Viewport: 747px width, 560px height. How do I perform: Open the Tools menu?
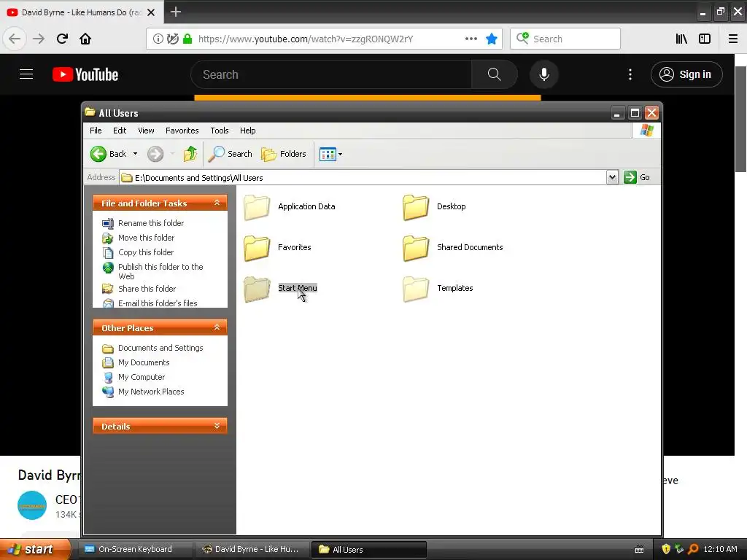(x=219, y=131)
